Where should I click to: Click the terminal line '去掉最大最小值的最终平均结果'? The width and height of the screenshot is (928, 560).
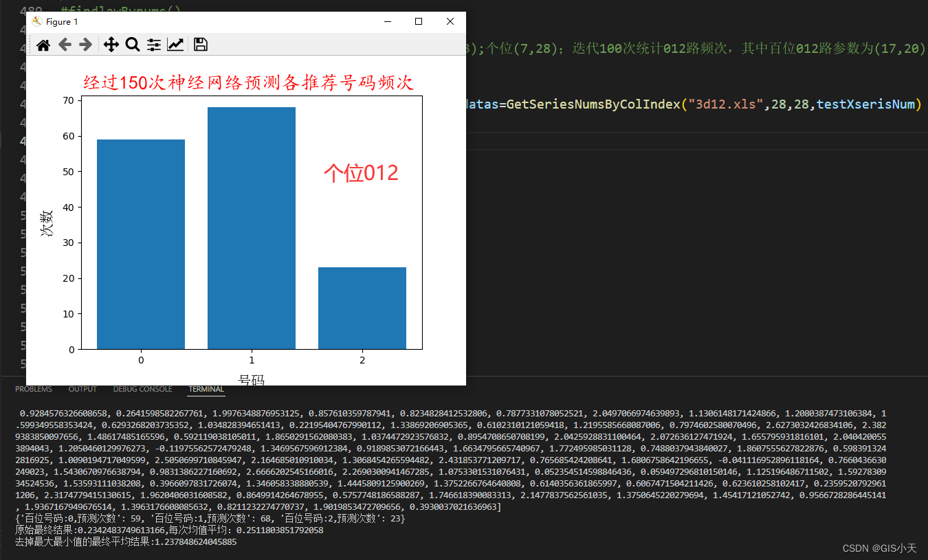pyautogui.click(x=126, y=541)
